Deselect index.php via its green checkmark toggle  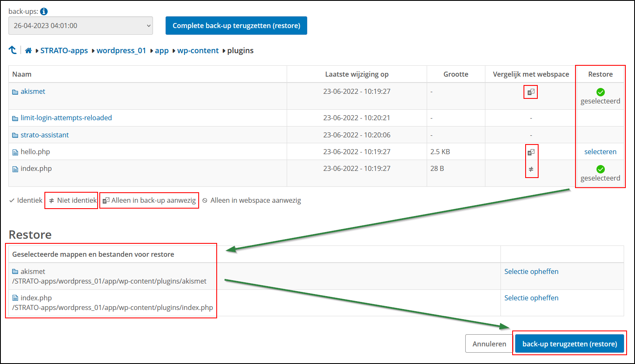(x=600, y=169)
